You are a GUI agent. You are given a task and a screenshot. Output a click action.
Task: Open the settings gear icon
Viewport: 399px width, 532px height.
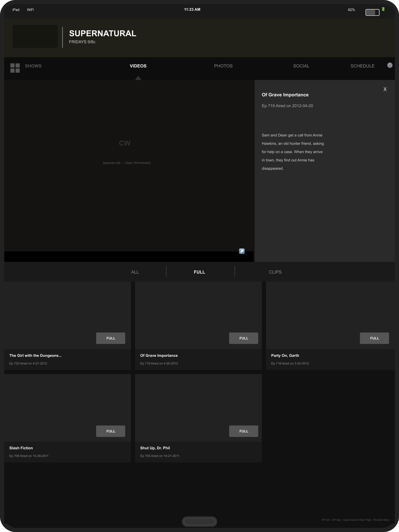(390, 65)
